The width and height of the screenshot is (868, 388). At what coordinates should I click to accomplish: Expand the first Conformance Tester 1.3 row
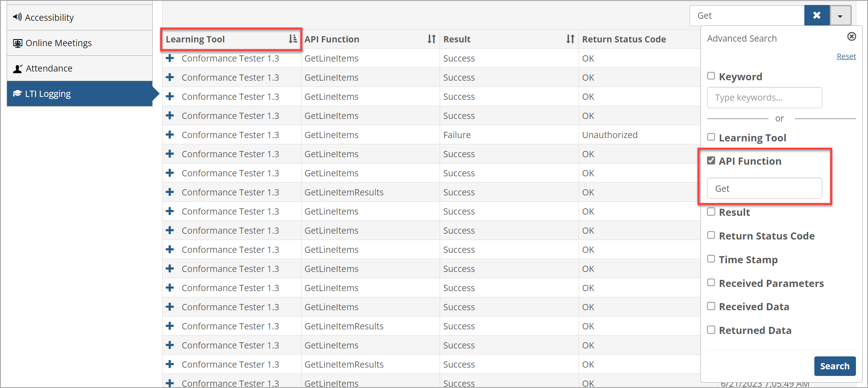pyautogui.click(x=170, y=58)
